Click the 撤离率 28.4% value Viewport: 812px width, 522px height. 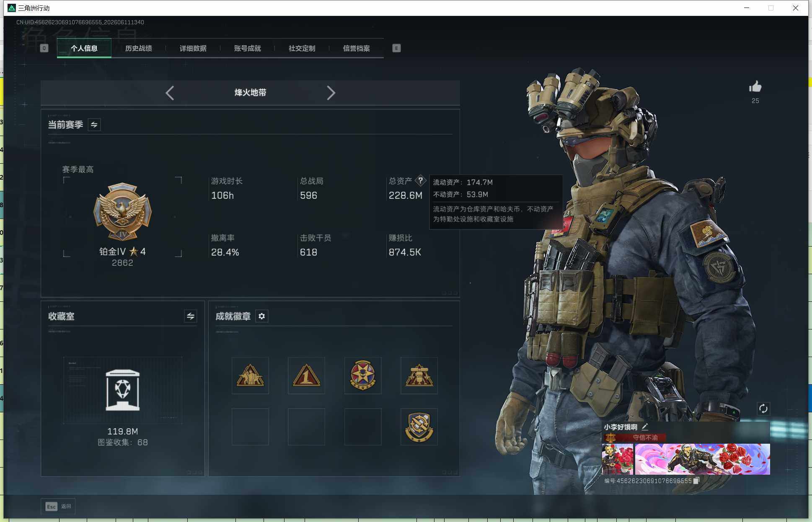[225, 252]
